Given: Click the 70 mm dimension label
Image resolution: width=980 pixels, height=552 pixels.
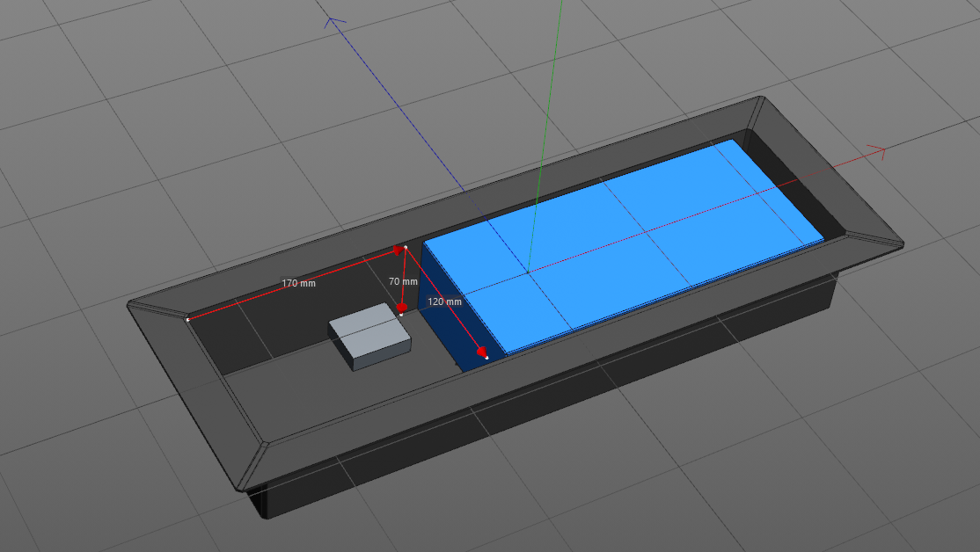Looking at the screenshot, I should click(x=403, y=281).
